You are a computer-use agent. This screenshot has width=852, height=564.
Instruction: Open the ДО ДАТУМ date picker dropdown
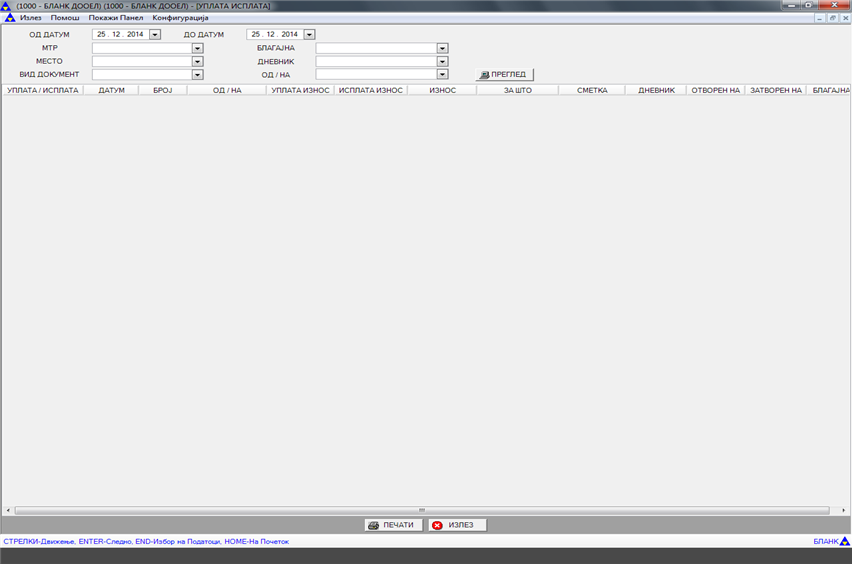coord(309,34)
